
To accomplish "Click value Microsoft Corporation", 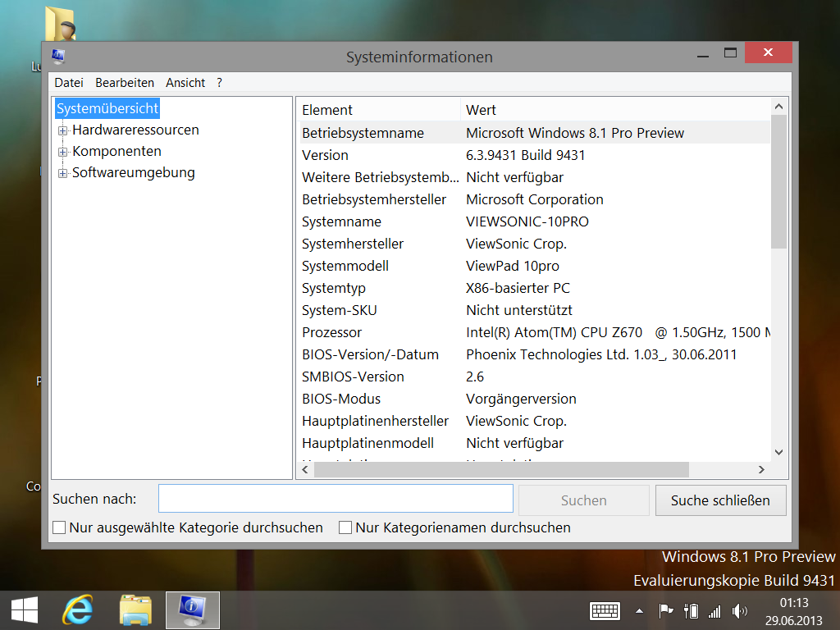I will 535,199.
